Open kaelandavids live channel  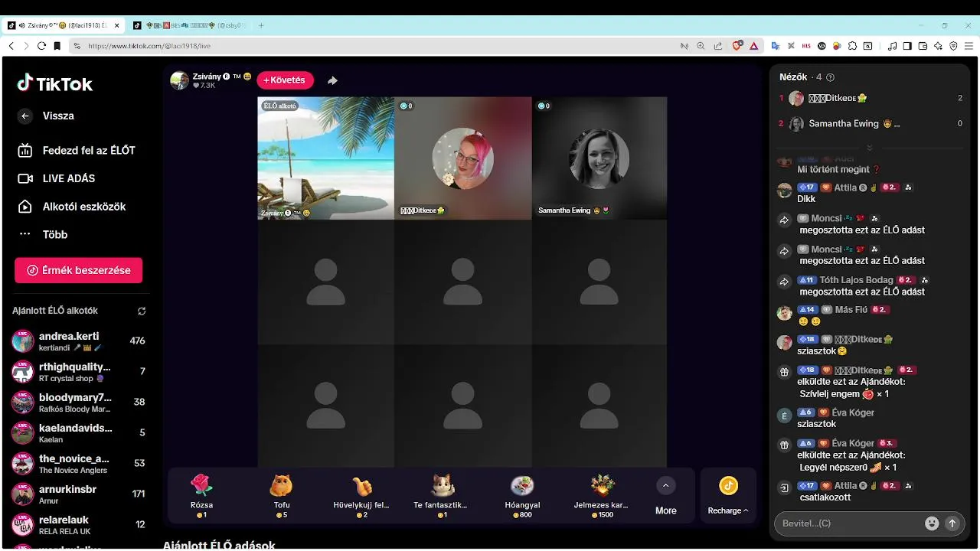pos(78,433)
